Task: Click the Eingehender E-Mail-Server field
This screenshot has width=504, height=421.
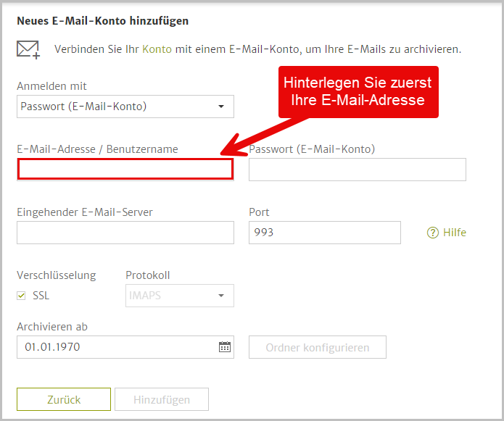Action: [125, 233]
